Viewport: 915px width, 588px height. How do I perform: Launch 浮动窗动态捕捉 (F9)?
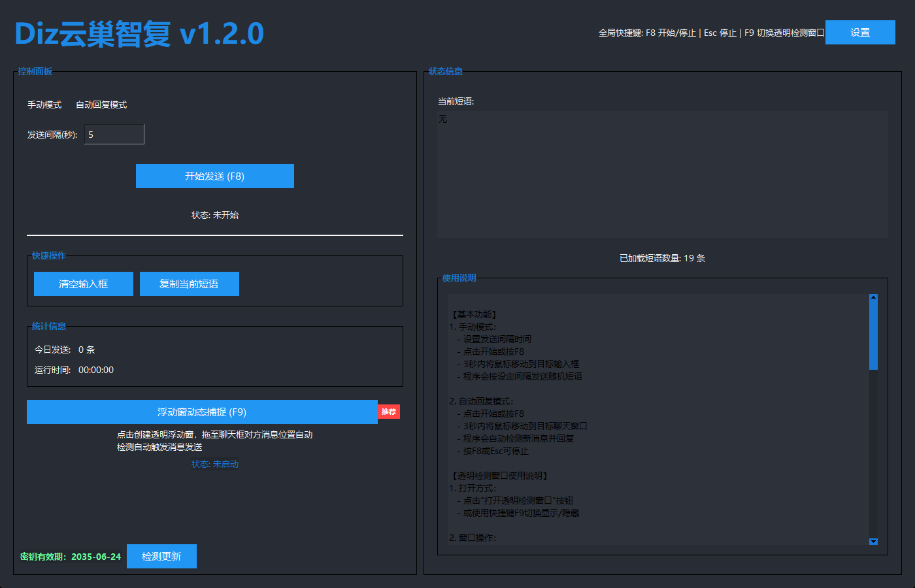point(202,412)
